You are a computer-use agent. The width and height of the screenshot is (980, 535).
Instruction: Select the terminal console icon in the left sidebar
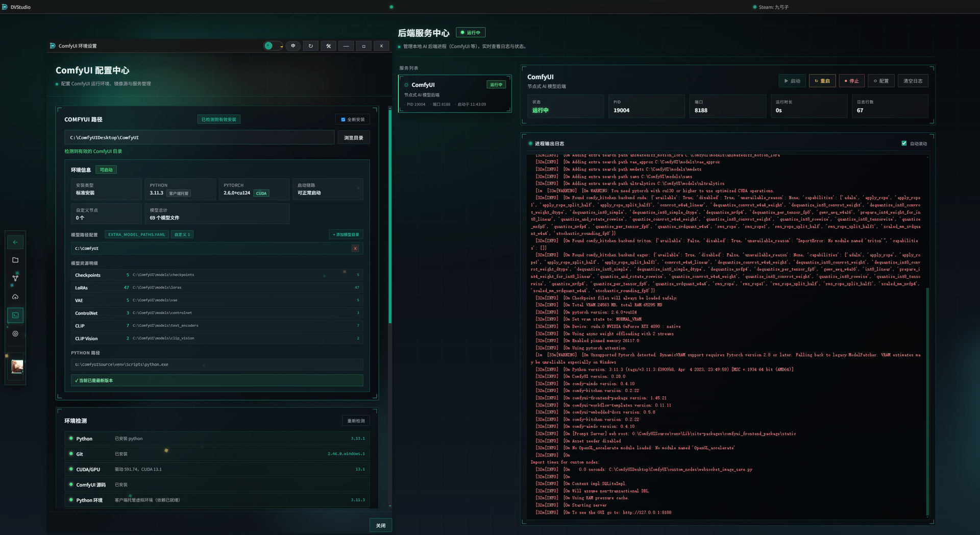tap(15, 315)
